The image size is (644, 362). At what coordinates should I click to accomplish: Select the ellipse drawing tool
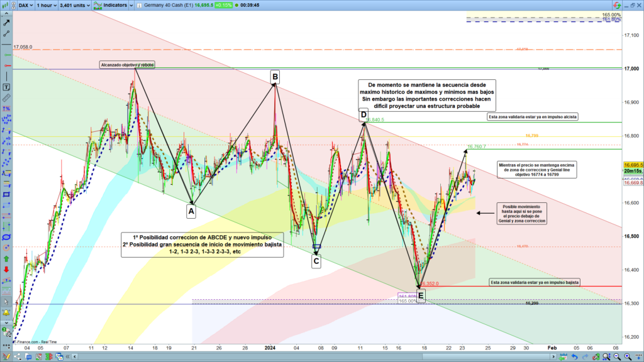coord(6,237)
